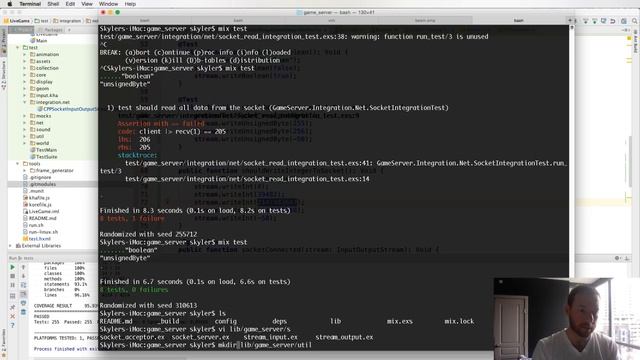Click the Undo arrow icon in IDE toolbar
This screenshot has height=360, width=640.
[x=613, y=21]
